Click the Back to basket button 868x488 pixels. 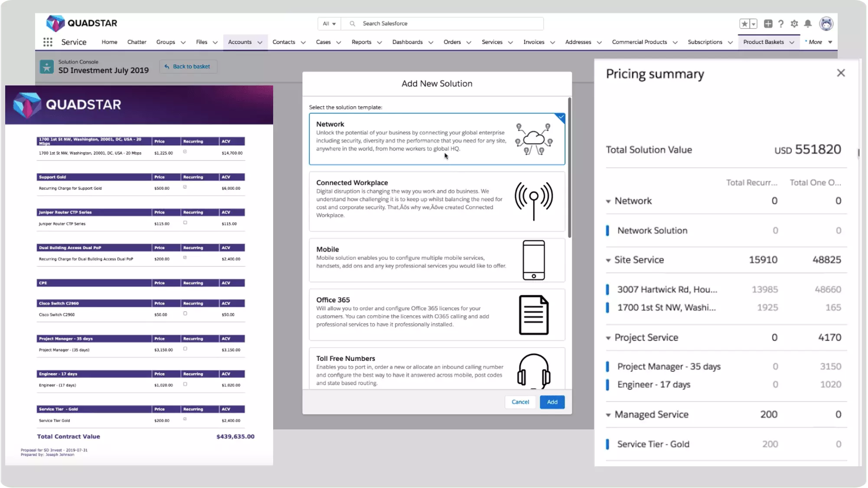(x=188, y=66)
